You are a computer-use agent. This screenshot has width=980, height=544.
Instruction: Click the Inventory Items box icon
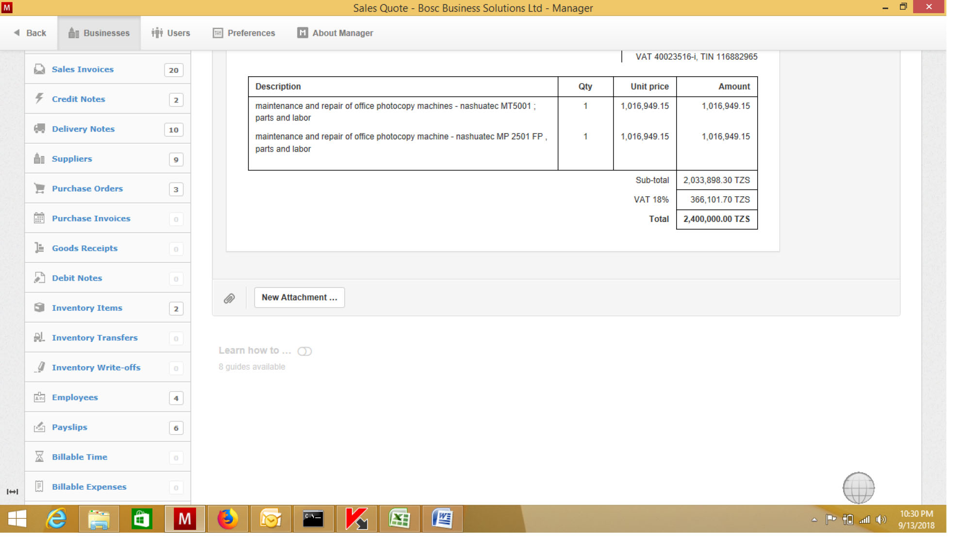(x=39, y=307)
